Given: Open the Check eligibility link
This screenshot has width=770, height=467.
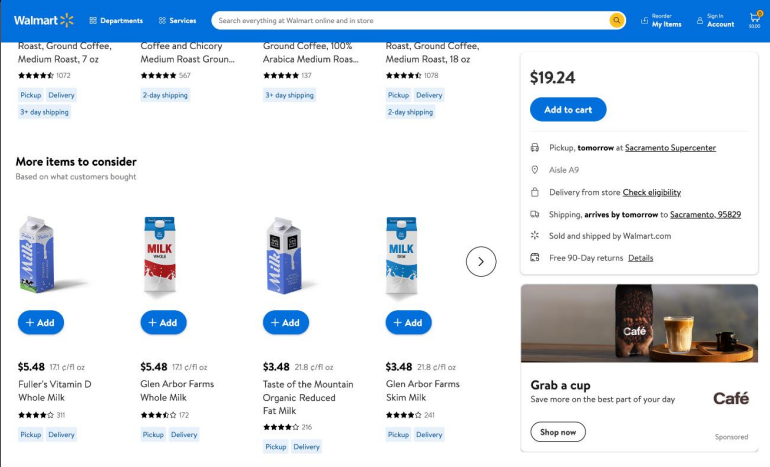Looking at the screenshot, I should (x=651, y=192).
